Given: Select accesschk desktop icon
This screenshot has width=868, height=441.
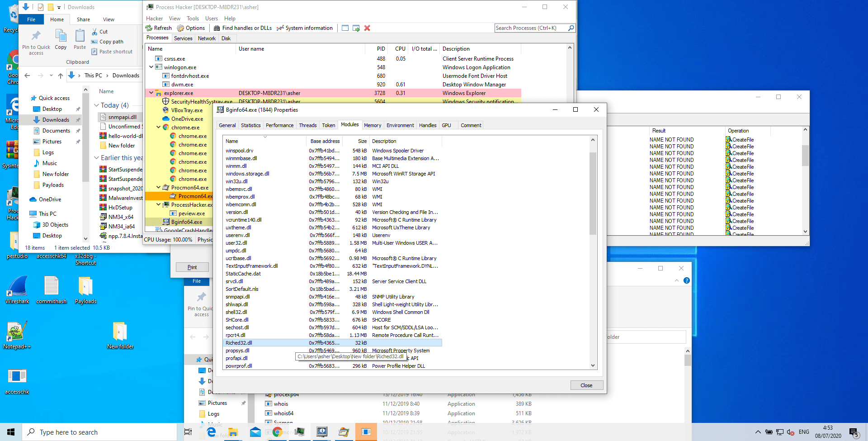Looking at the screenshot, I should (x=17, y=380).
